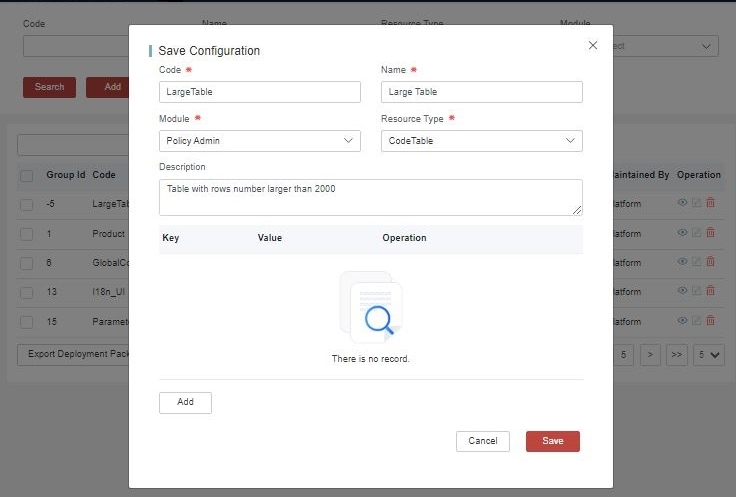Open the page size dropdown in pagination

[710, 354]
